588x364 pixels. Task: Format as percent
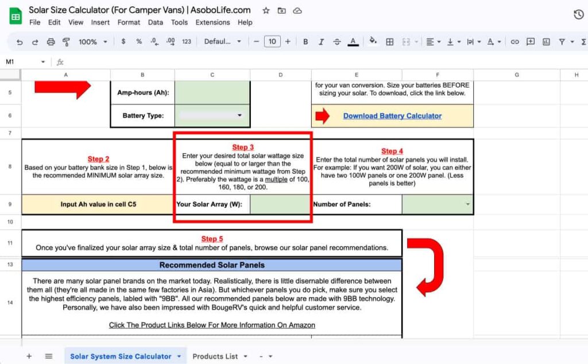[x=139, y=41]
